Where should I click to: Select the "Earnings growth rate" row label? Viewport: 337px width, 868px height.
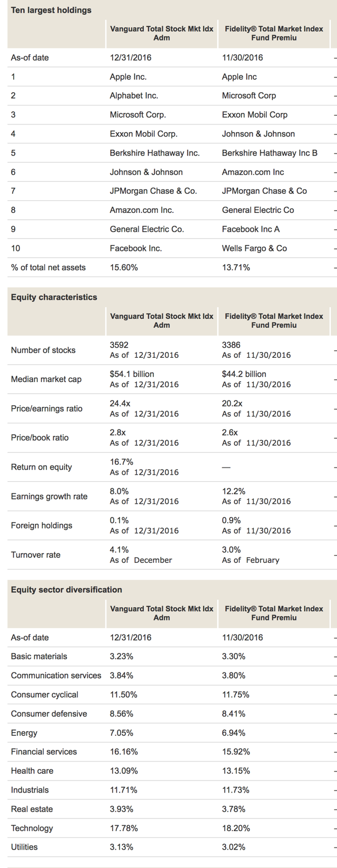[49, 496]
